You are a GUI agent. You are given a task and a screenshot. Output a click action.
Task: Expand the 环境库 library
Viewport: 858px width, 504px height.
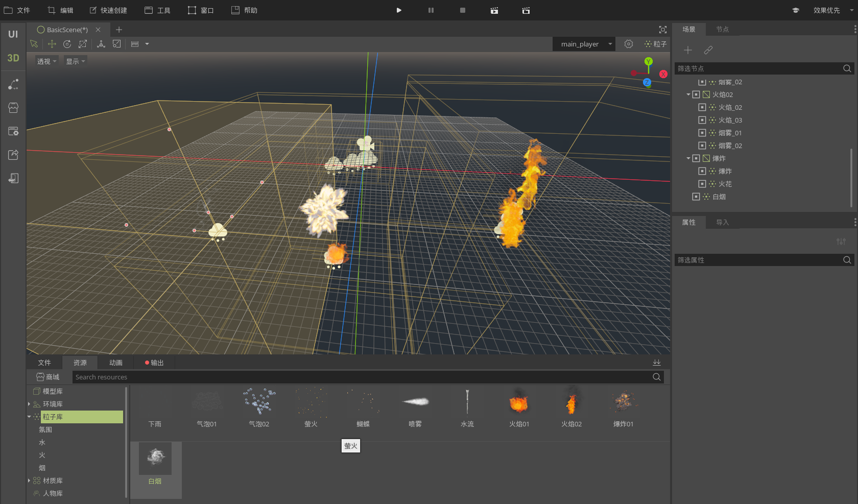click(29, 404)
